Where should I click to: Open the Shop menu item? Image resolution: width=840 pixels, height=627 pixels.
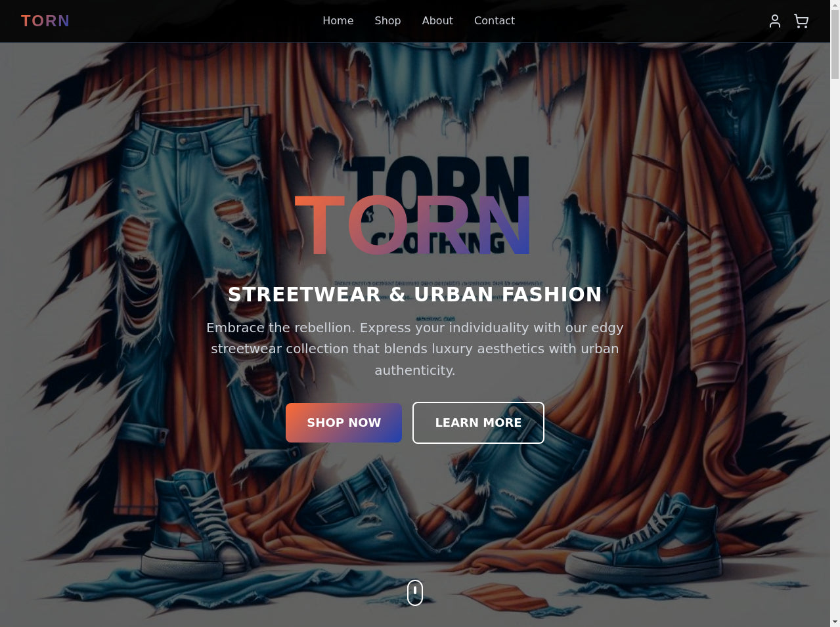tap(387, 21)
